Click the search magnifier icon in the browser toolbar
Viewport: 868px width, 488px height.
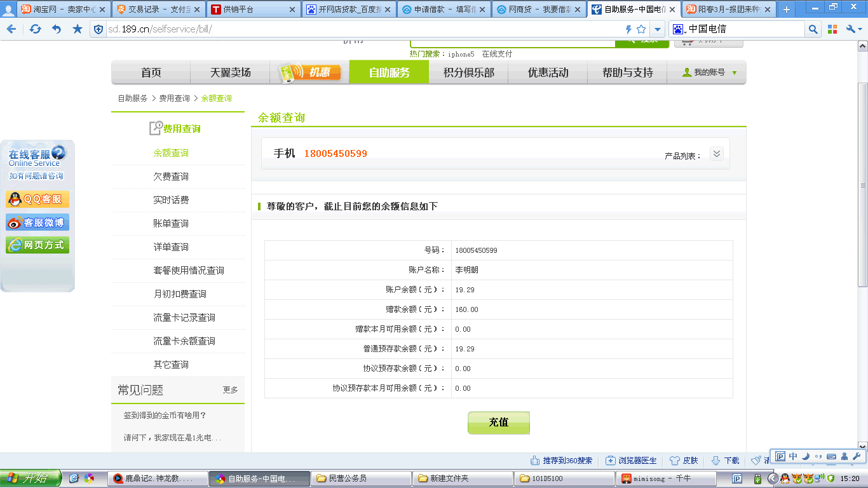click(x=813, y=29)
